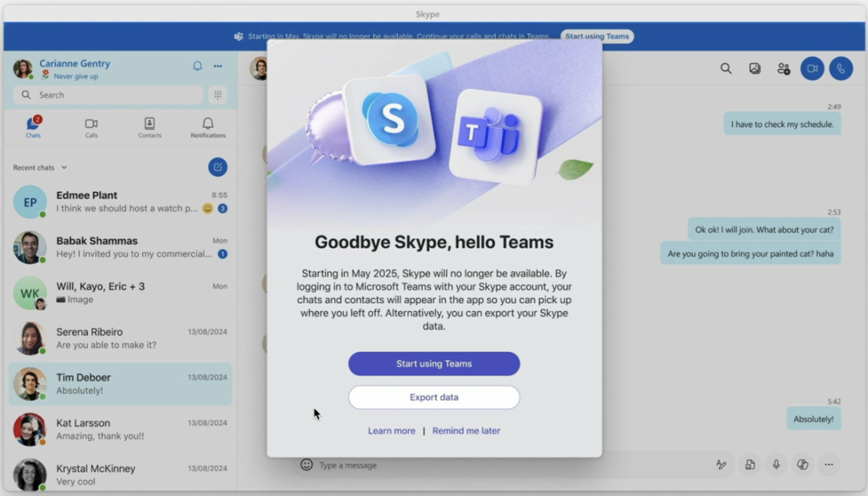
Task: Open Kat Larsson conversation
Action: coord(120,429)
